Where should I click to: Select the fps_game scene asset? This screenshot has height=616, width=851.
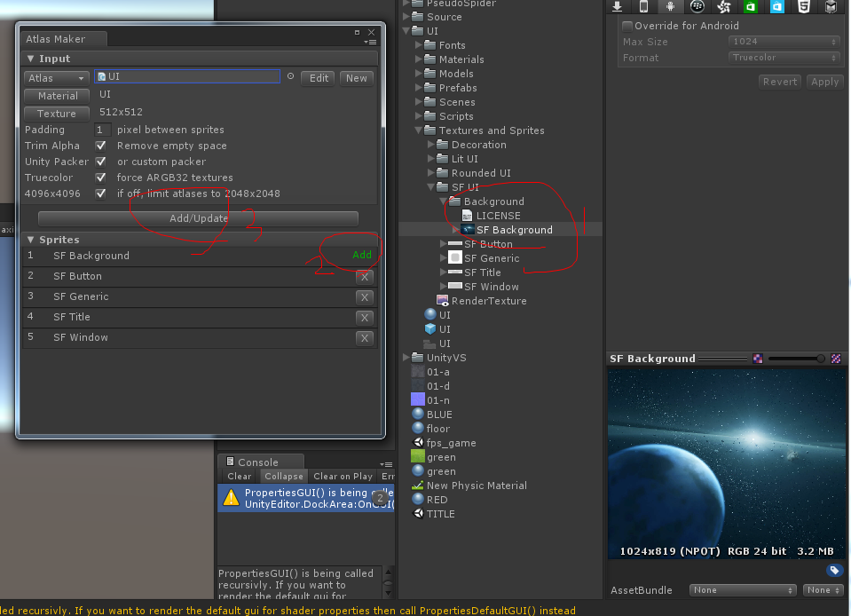[445, 443]
